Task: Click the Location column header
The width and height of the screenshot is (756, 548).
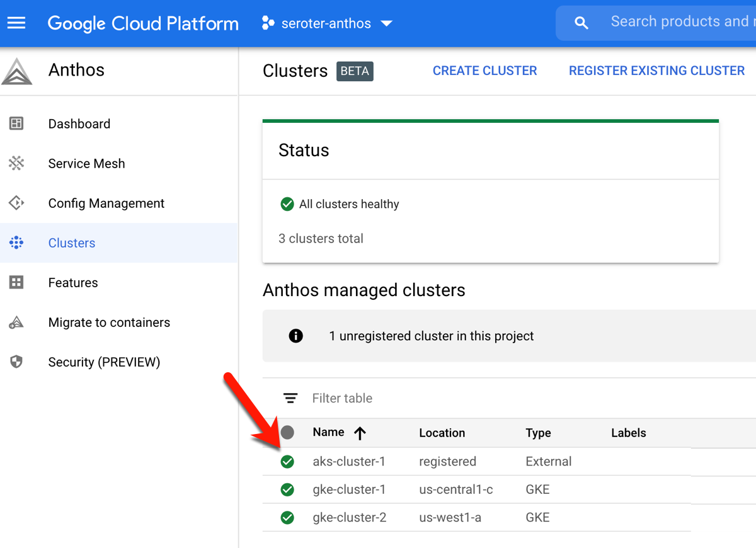Action: 442,433
